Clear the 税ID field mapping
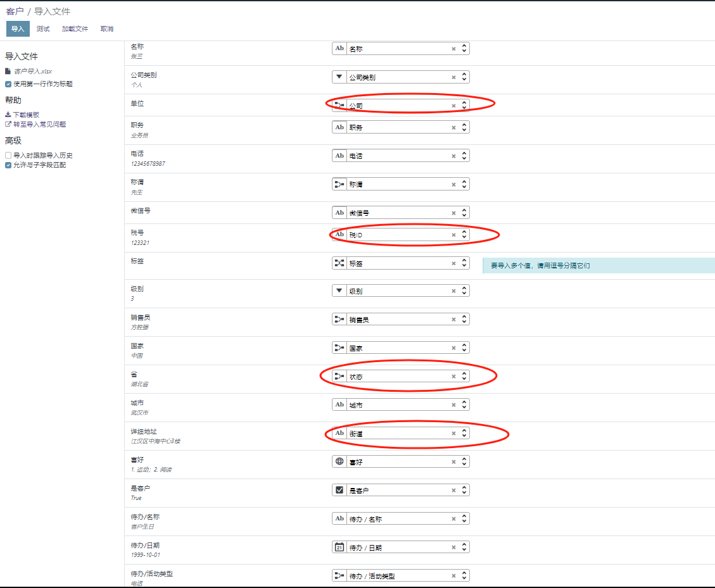 pos(453,235)
